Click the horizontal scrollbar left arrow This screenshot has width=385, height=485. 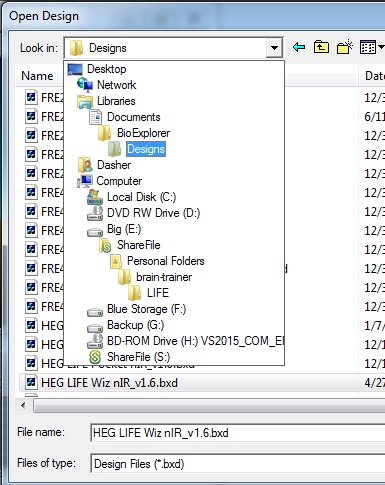point(23,406)
